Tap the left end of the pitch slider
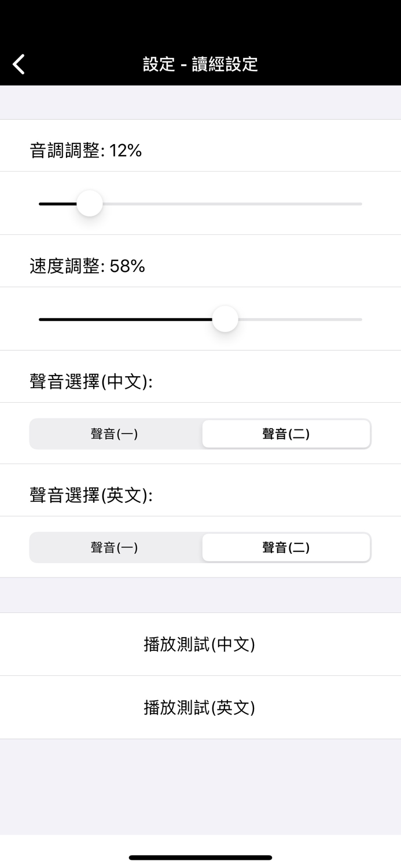This screenshot has width=401, height=868. click(x=41, y=203)
